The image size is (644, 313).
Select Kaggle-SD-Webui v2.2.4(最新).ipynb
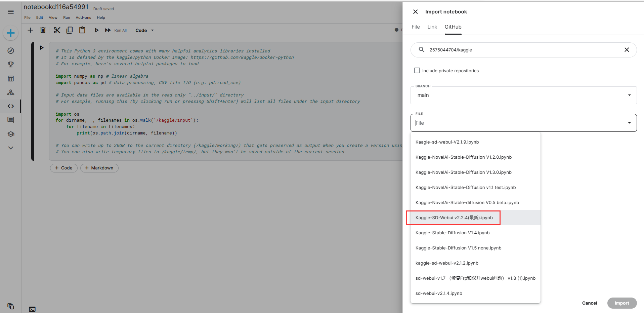pos(475,218)
